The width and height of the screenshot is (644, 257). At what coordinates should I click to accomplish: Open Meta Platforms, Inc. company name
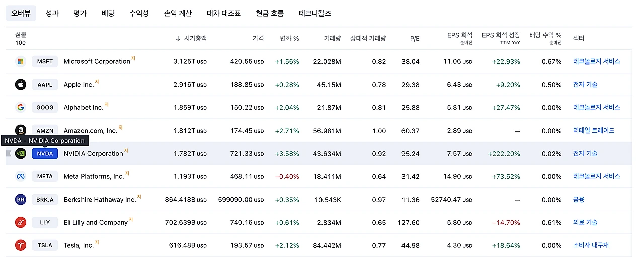coord(94,176)
